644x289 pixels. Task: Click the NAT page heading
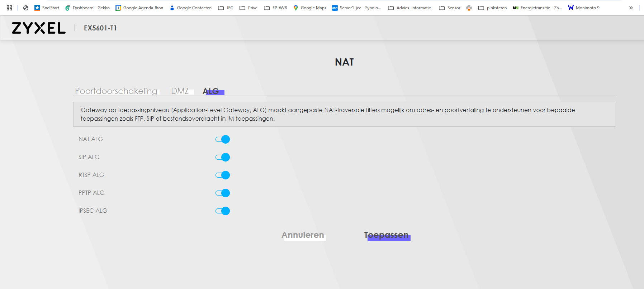(344, 62)
